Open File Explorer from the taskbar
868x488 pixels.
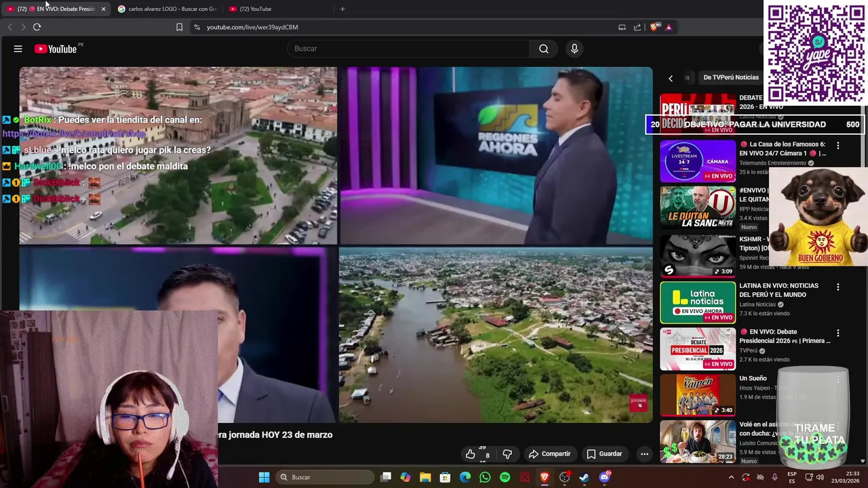(425, 477)
